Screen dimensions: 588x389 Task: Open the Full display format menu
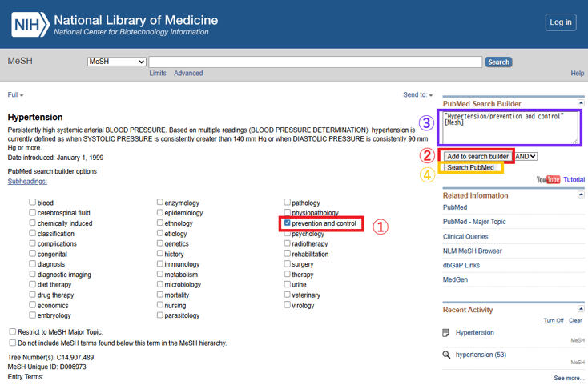[15, 95]
